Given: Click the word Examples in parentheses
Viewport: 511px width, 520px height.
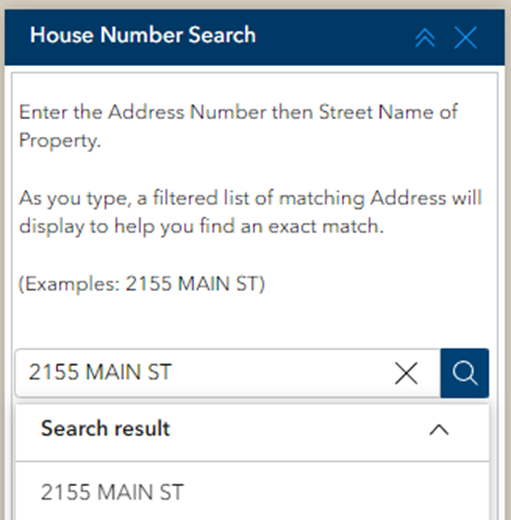Looking at the screenshot, I should pos(69,285).
